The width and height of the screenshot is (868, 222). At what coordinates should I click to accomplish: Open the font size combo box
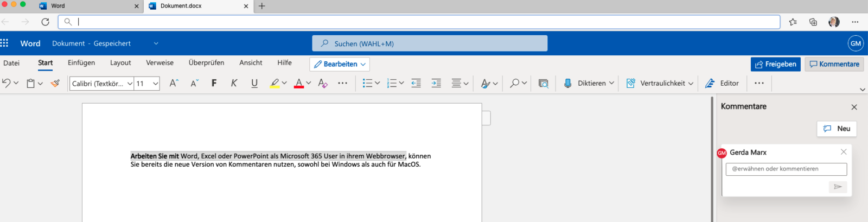(147, 83)
